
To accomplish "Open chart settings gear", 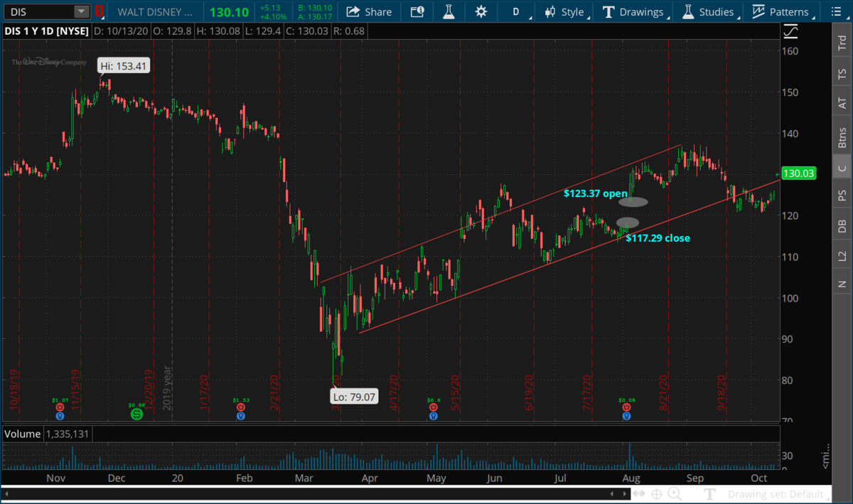I will pyautogui.click(x=481, y=11).
